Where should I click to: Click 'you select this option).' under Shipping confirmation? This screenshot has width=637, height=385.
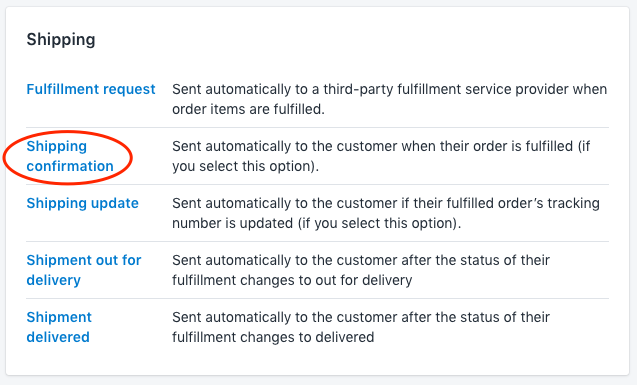[x=245, y=166]
